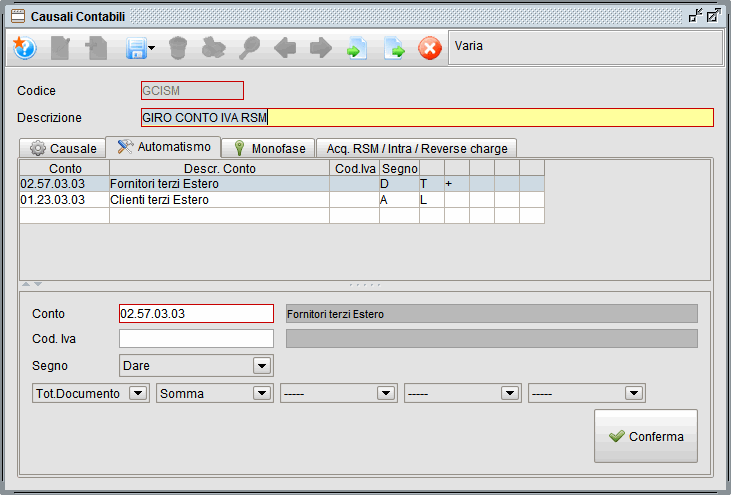Click the red X cancel icon

coord(430,48)
